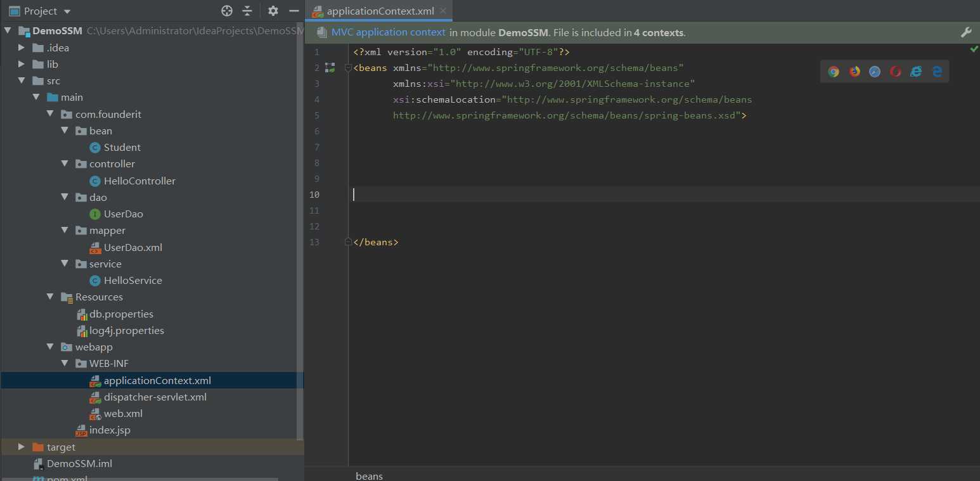The height and width of the screenshot is (481, 980).
Task: Select the applicationContext.xml editor tab
Action: coord(380,11)
